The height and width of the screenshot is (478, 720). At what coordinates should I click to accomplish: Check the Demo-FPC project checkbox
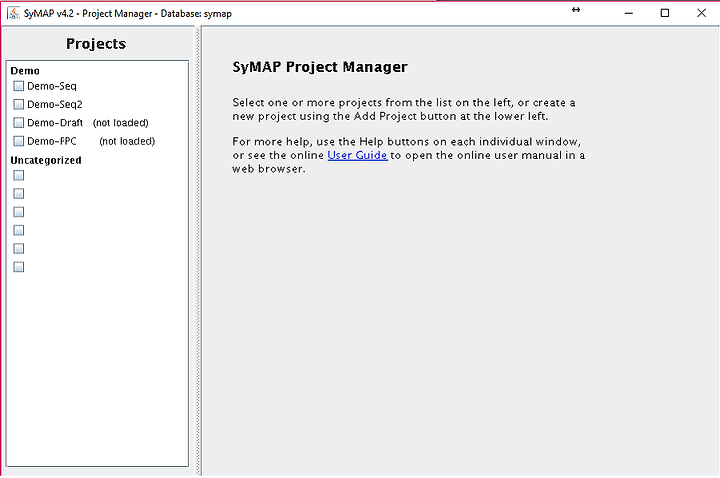(18, 141)
